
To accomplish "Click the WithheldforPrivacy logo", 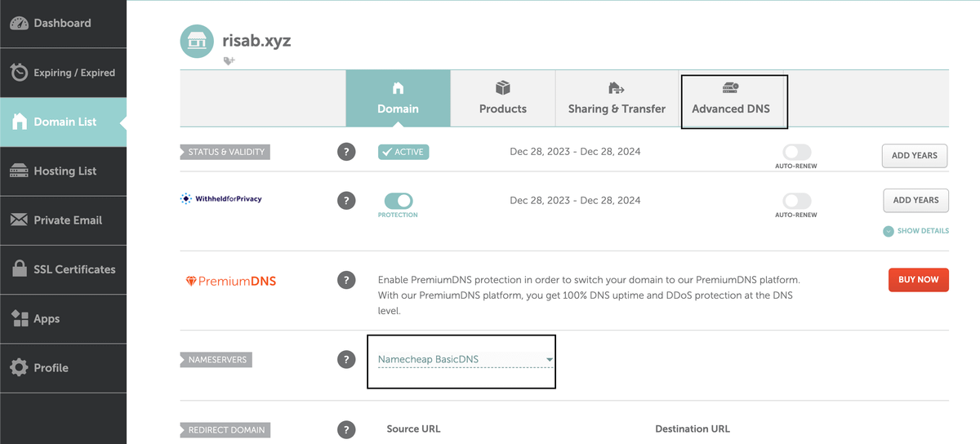I will click(221, 199).
